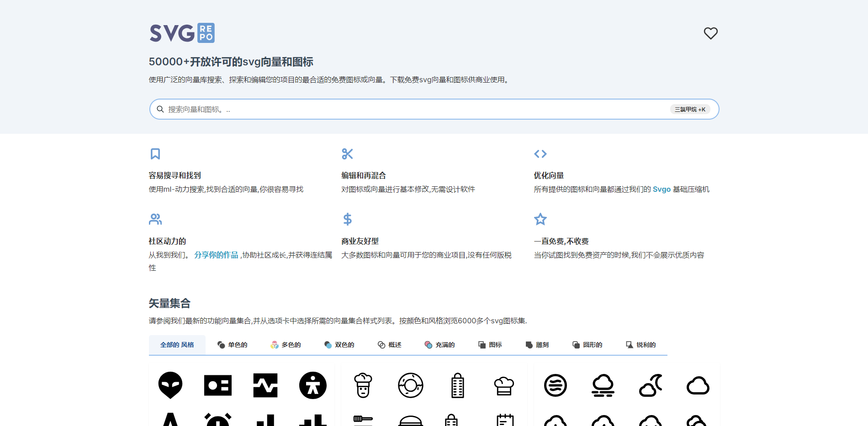Open the 双色的 style tab
868x426 pixels.
[339, 345]
